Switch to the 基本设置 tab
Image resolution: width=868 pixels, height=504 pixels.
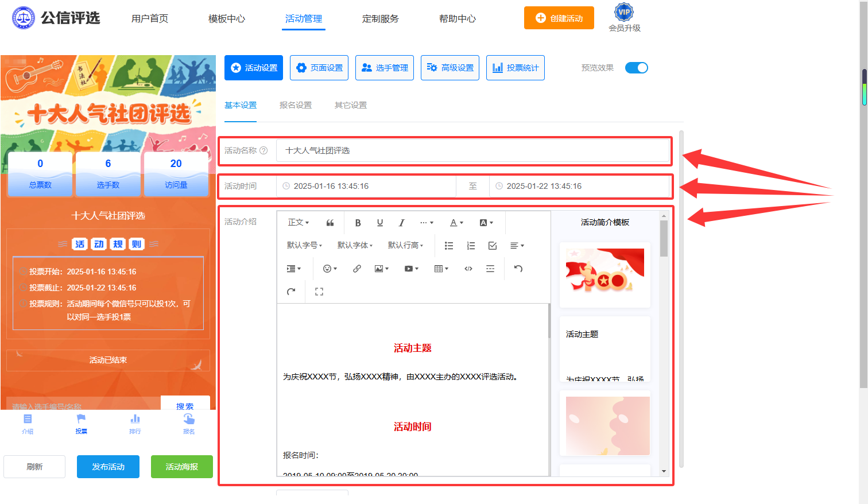[x=241, y=105]
